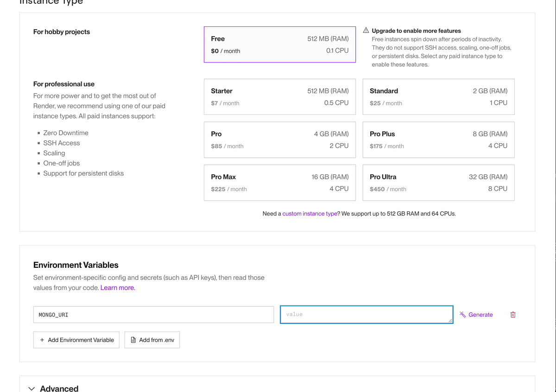Open the custom instance type link
Image resolution: width=556 pixels, height=392 pixels.
click(310, 214)
